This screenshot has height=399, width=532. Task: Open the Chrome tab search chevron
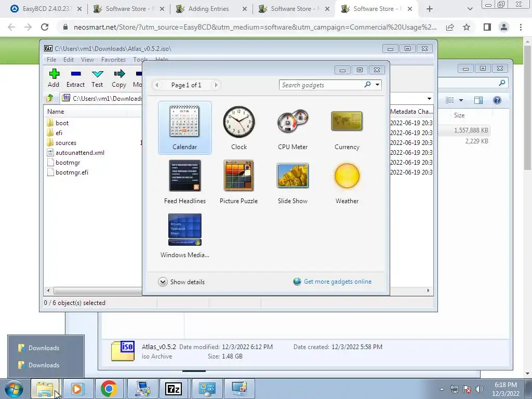coord(470,9)
